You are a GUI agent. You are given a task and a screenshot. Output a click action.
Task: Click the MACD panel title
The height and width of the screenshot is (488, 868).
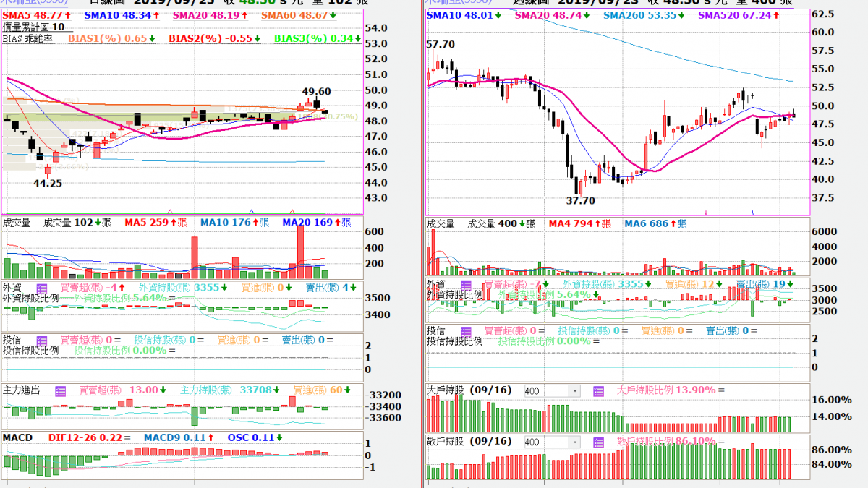pos(17,437)
